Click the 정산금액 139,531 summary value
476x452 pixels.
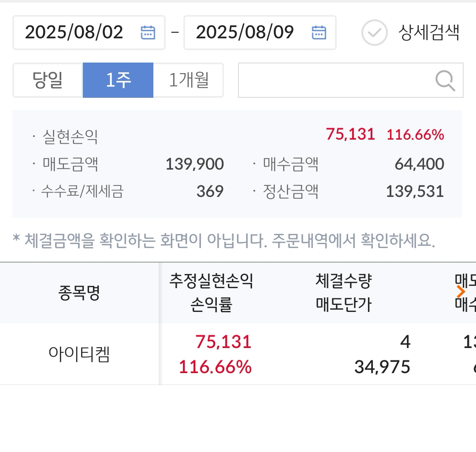pyautogui.click(x=415, y=192)
